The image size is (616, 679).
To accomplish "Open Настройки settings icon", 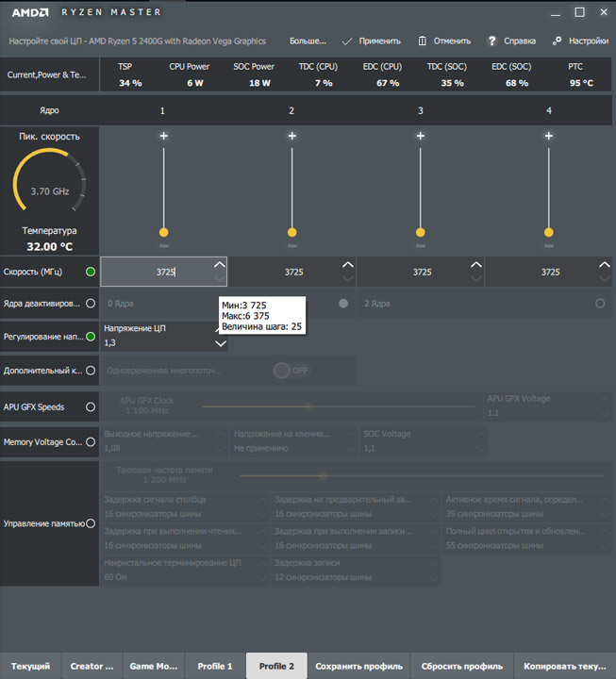I will [558, 41].
